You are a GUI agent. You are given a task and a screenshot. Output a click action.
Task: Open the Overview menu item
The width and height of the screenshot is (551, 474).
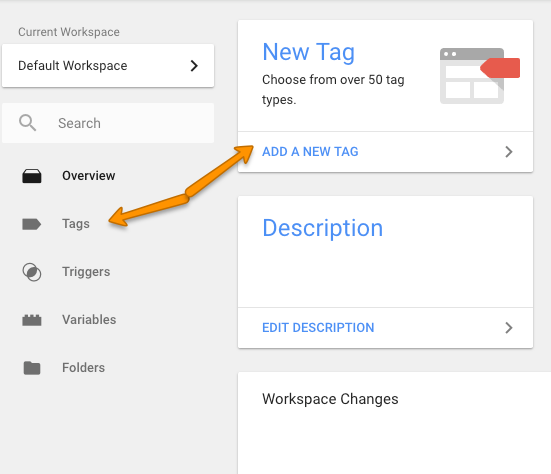coord(89,176)
